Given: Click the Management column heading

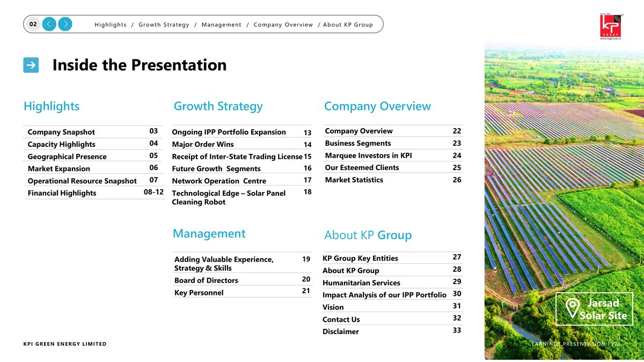Looking at the screenshot, I should click(x=209, y=234).
